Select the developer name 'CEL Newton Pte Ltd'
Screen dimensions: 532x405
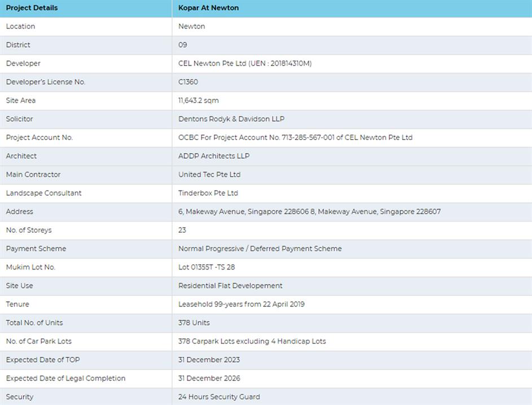pos(213,64)
